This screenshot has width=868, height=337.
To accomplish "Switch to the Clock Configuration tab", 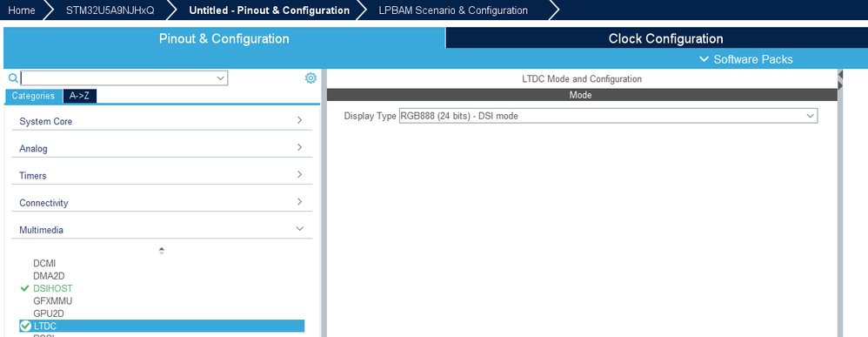I will tap(665, 38).
